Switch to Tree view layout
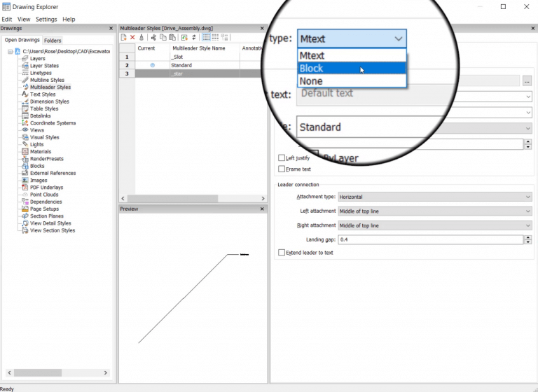The height and width of the screenshot is (392, 538). [x=224, y=37]
